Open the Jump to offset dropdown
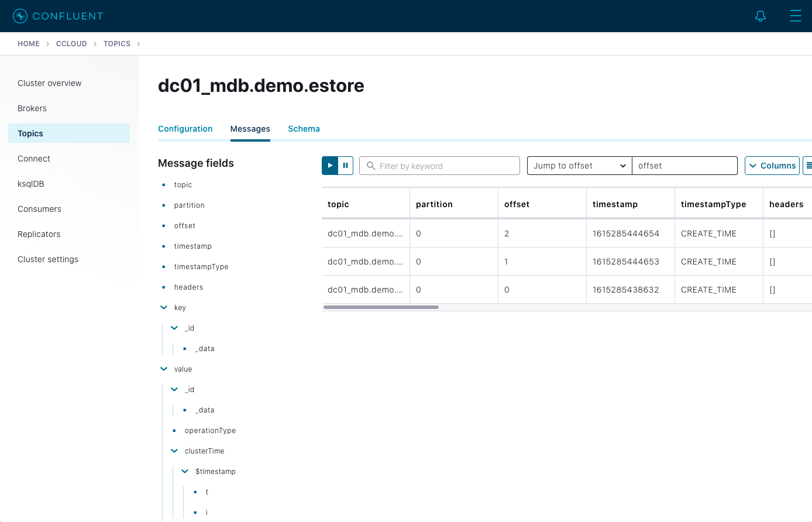Viewport: 812px width, 522px height. [x=579, y=166]
